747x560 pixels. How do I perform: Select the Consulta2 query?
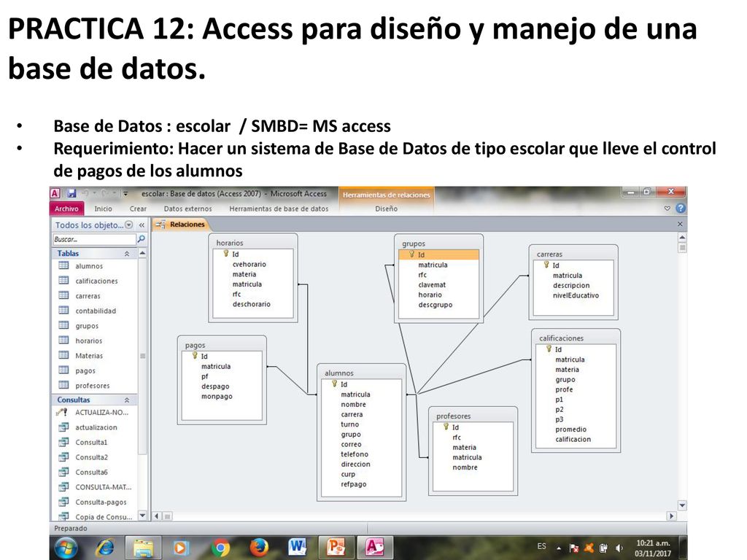tap(91, 457)
